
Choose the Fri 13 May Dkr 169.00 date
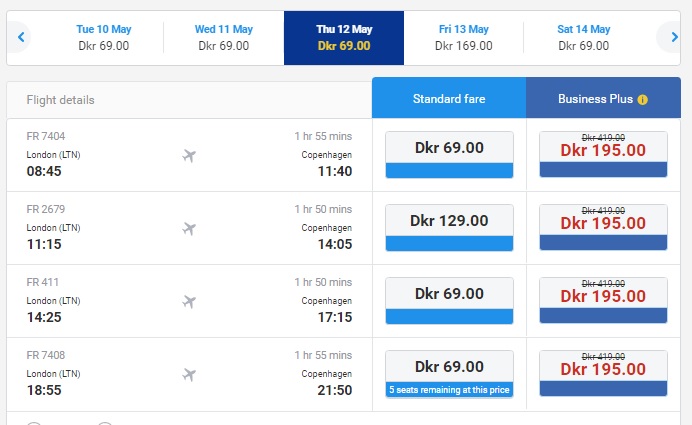tap(463, 38)
